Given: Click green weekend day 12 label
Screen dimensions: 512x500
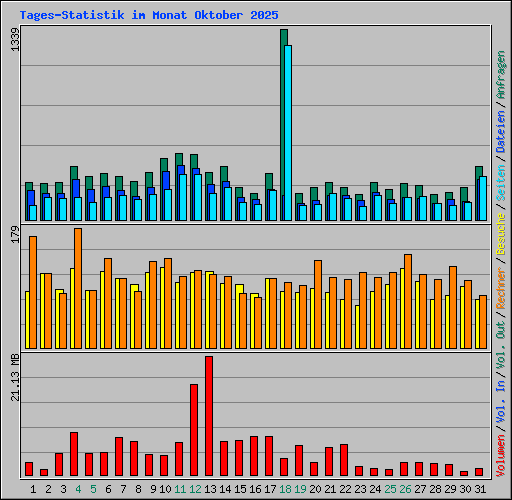Looking at the screenshot, I should click(x=195, y=489).
